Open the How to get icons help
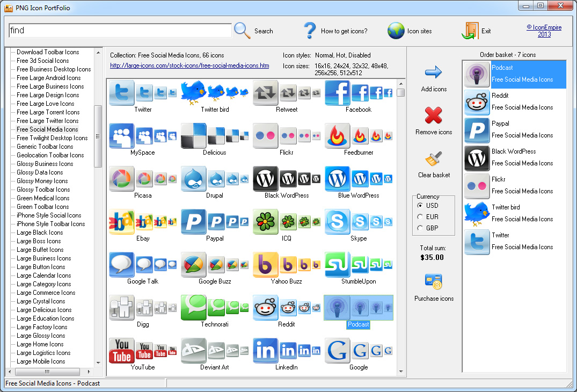 tap(310, 31)
